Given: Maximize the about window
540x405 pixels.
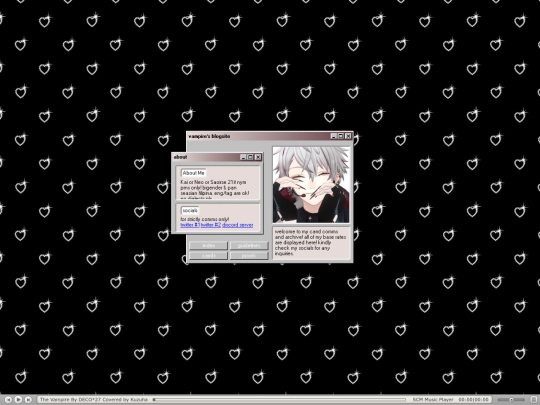Looking at the screenshot, I should point(251,157).
